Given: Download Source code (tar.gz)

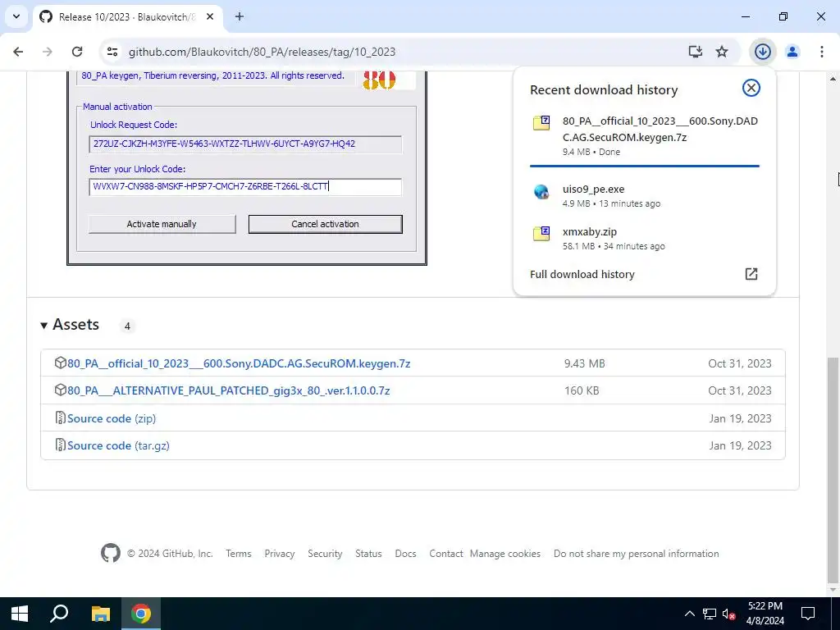Looking at the screenshot, I should pos(118,445).
